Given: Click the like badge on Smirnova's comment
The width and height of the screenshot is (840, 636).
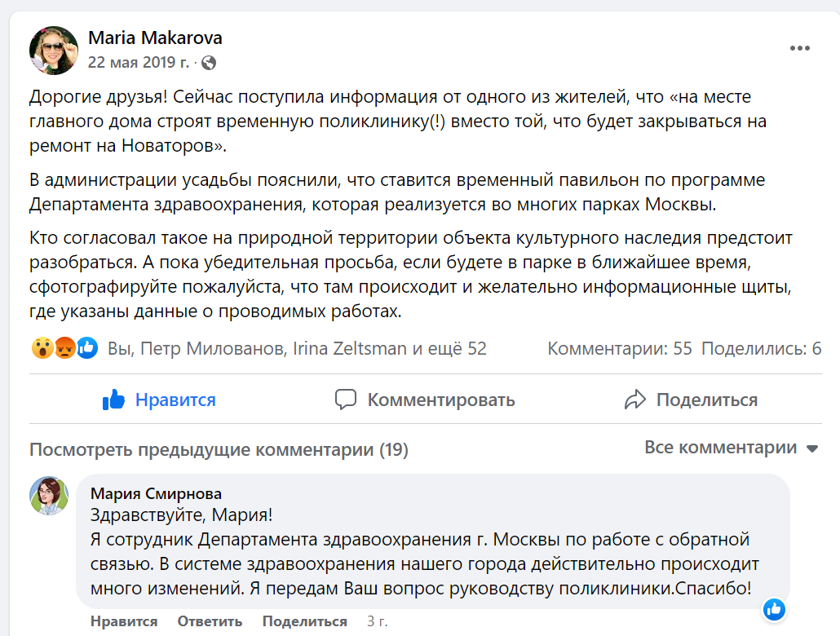Looking at the screenshot, I should [774, 608].
